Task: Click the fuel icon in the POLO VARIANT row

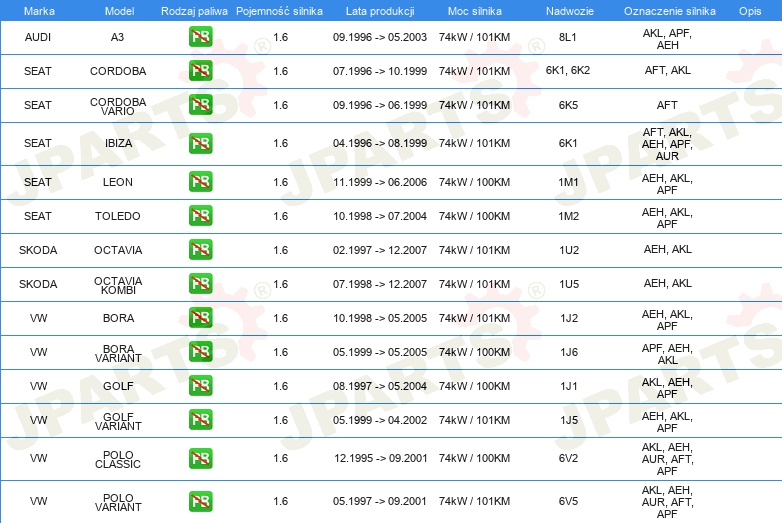Action: [200, 501]
